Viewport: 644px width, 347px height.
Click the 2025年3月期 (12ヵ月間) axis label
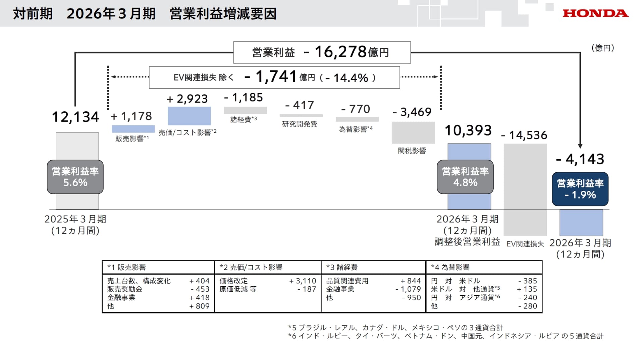tap(75, 225)
